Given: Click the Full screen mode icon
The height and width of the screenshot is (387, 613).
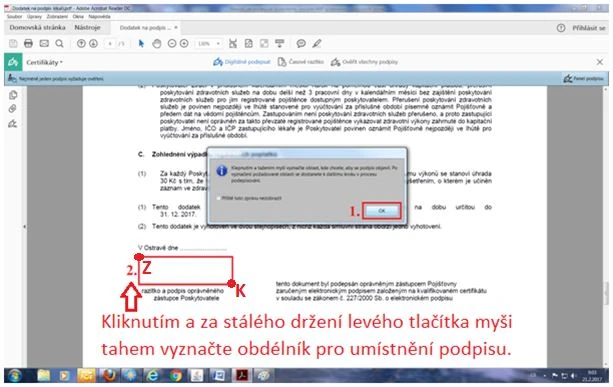Looking at the screenshot, I should tap(264, 43).
